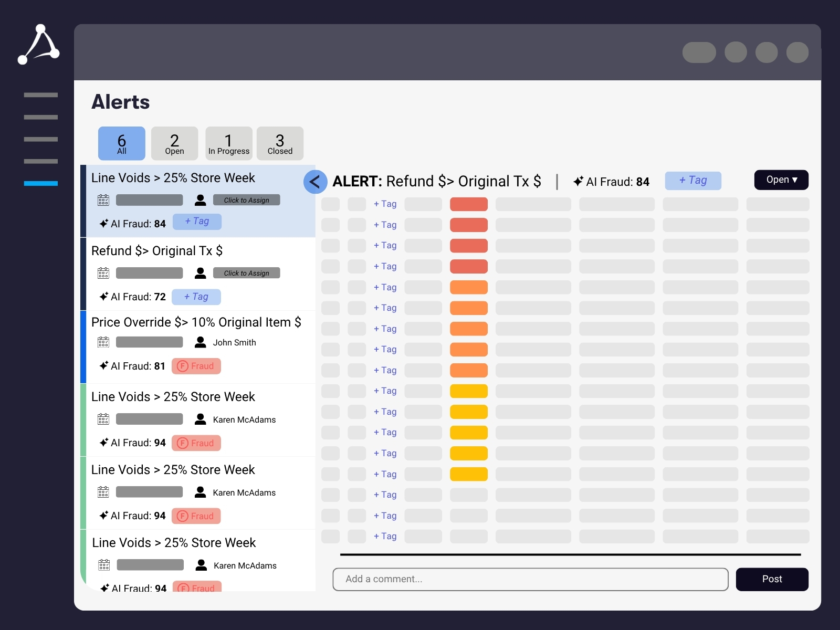Click person icon in Refund alert card
Screen dimensions: 840x630
[200, 273]
